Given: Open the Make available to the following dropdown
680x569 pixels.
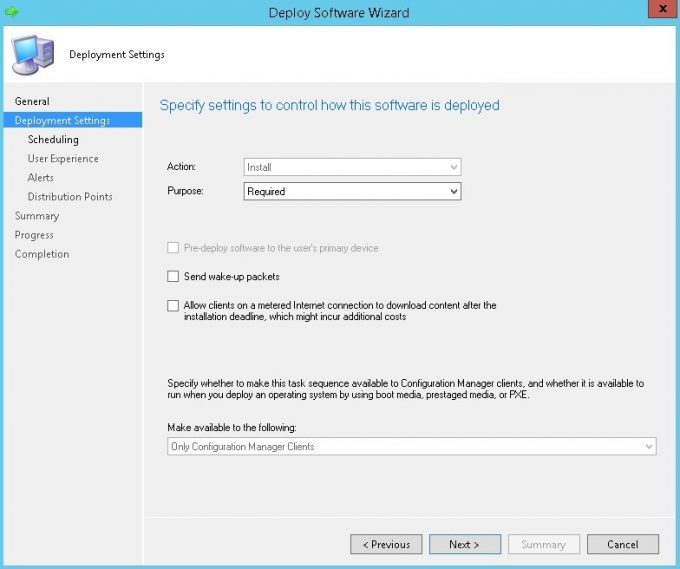Looking at the screenshot, I should pos(411,447).
